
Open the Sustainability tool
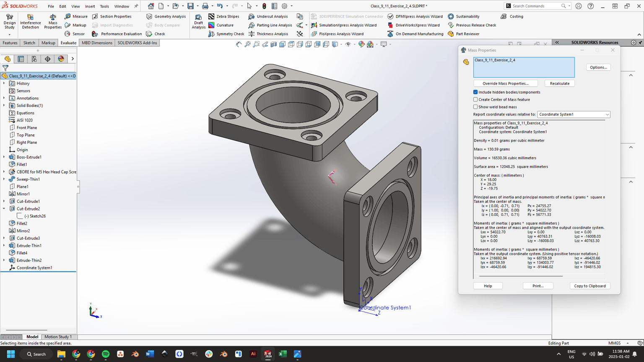point(463,16)
